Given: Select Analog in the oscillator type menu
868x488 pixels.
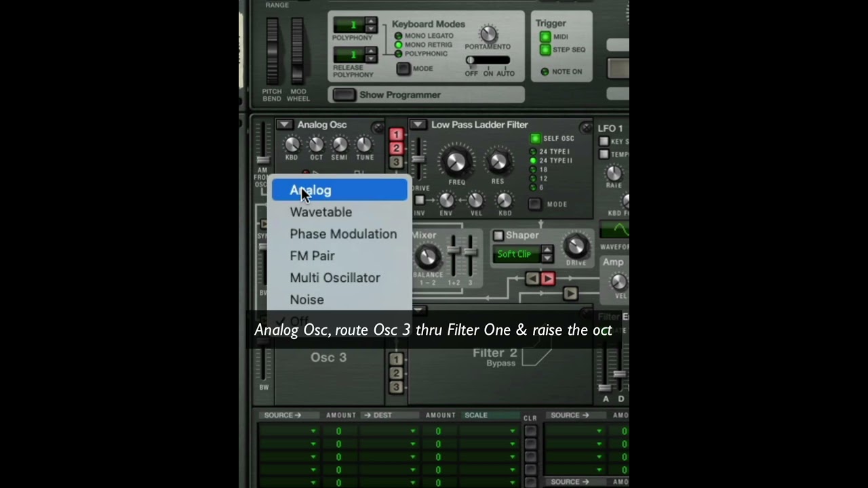Looking at the screenshot, I should coord(340,190).
